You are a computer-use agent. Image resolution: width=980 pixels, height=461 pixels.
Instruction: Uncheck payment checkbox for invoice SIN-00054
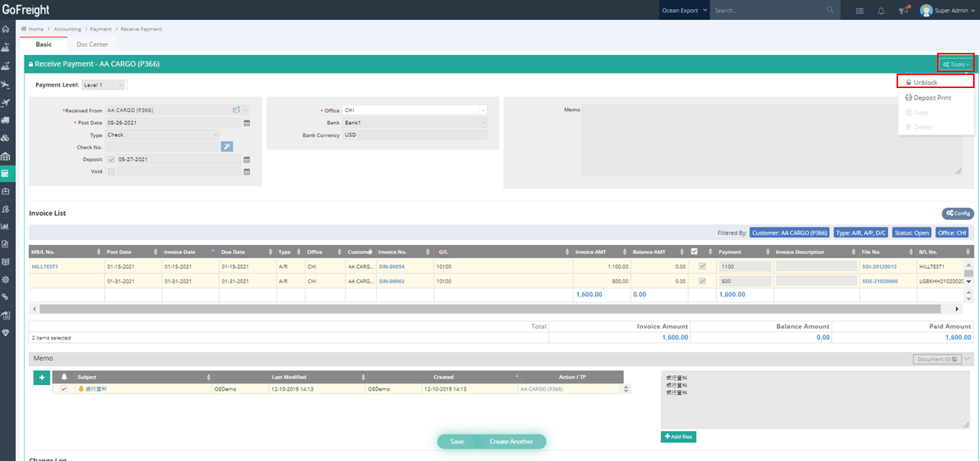coord(703,266)
